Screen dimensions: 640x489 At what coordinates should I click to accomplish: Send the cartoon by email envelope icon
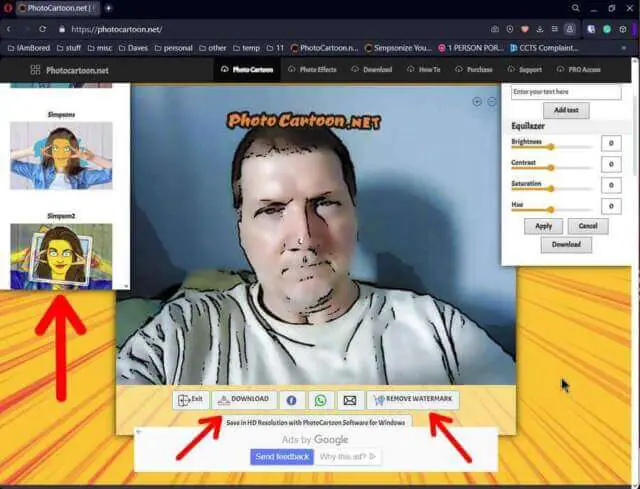(350, 400)
